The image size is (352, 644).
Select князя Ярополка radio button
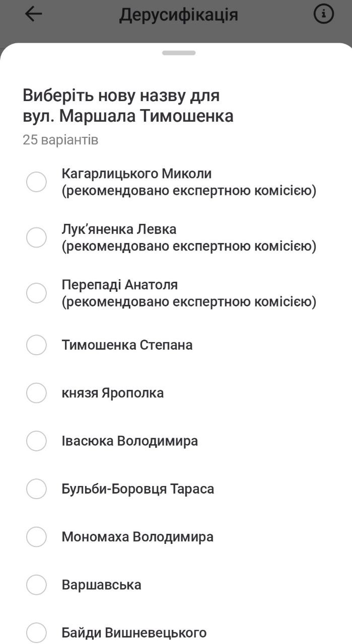(36, 393)
